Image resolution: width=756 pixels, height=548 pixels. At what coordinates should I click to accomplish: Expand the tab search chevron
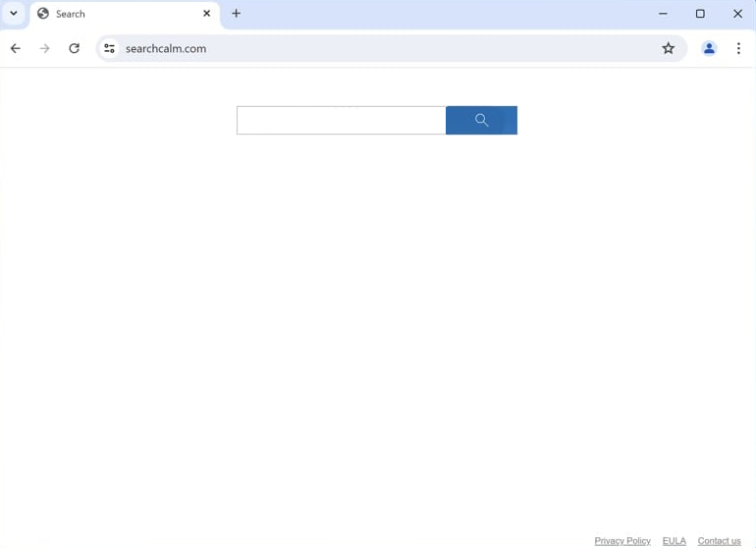14,14
